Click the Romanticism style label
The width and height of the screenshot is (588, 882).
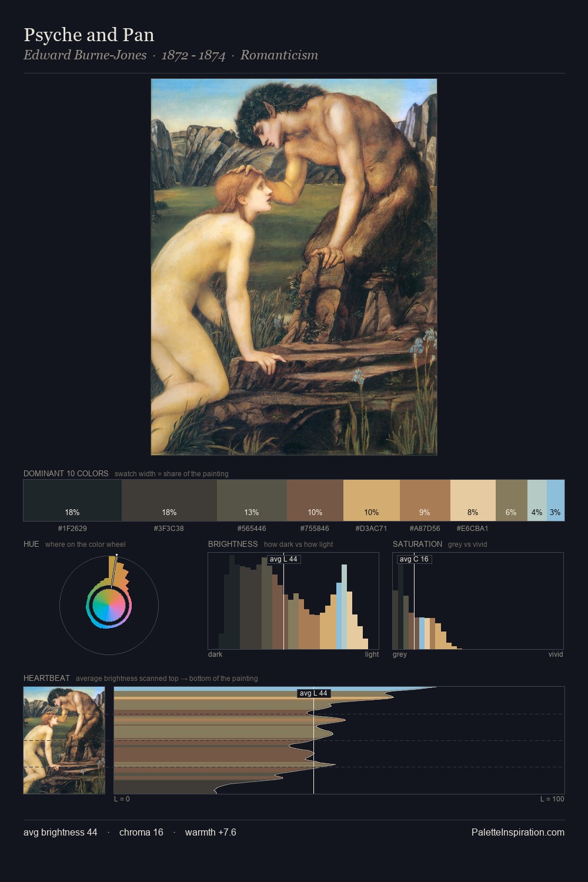(279, 55)
